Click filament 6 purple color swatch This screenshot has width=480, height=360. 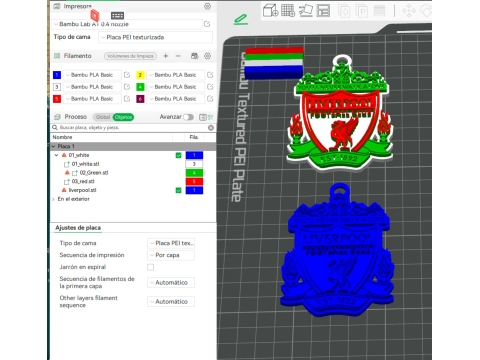(x=140, y=99)
